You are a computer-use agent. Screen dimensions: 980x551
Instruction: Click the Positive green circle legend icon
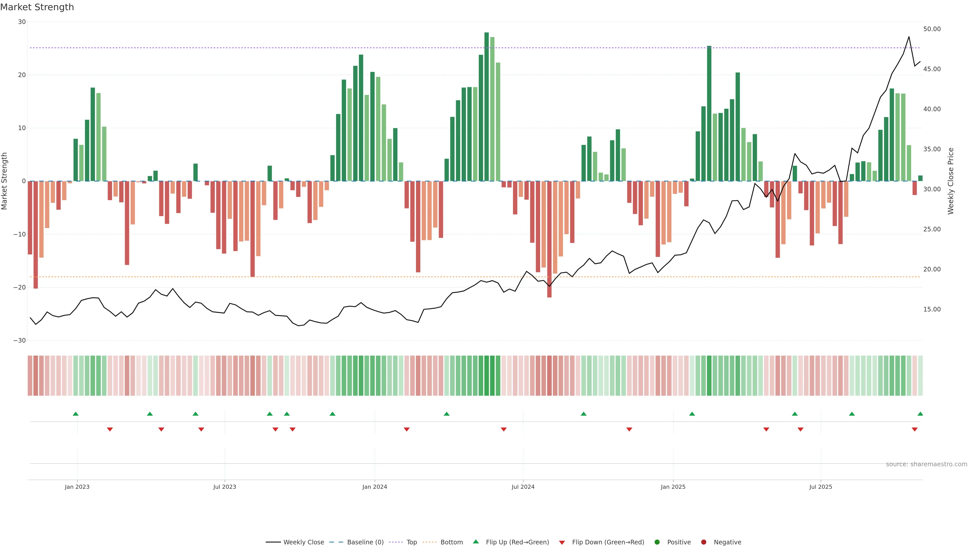click(x=657, y=542)
